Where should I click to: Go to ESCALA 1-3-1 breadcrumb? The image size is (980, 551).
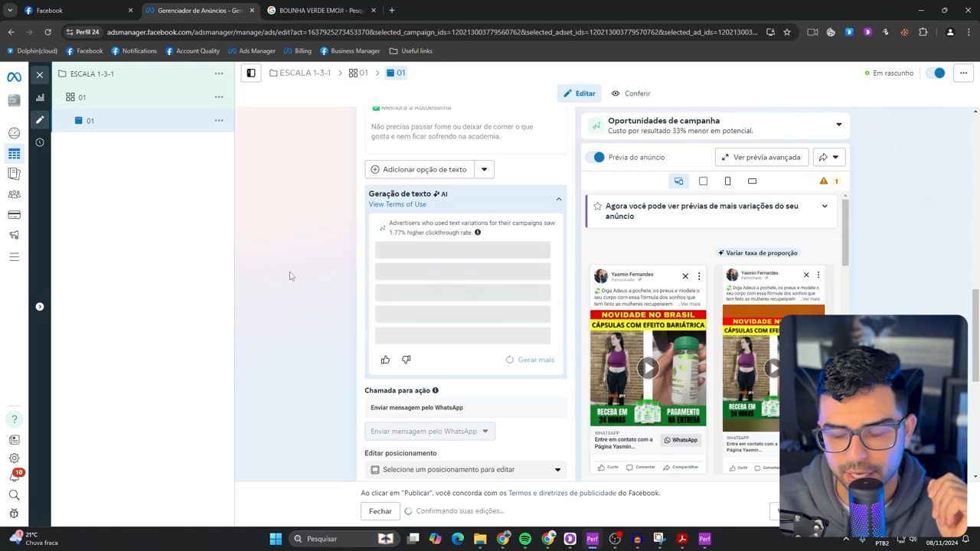tap(300, 73)
